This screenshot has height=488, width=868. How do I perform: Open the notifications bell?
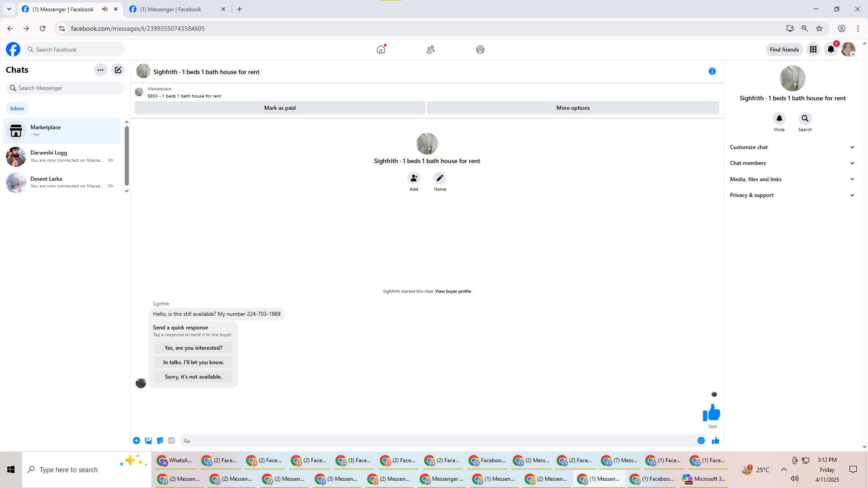coord(831,49)
